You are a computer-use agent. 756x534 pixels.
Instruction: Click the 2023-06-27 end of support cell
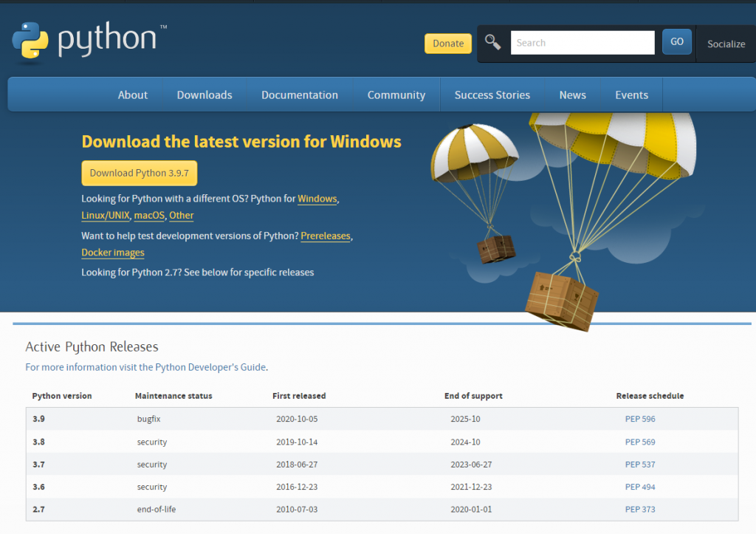(471, 465)
